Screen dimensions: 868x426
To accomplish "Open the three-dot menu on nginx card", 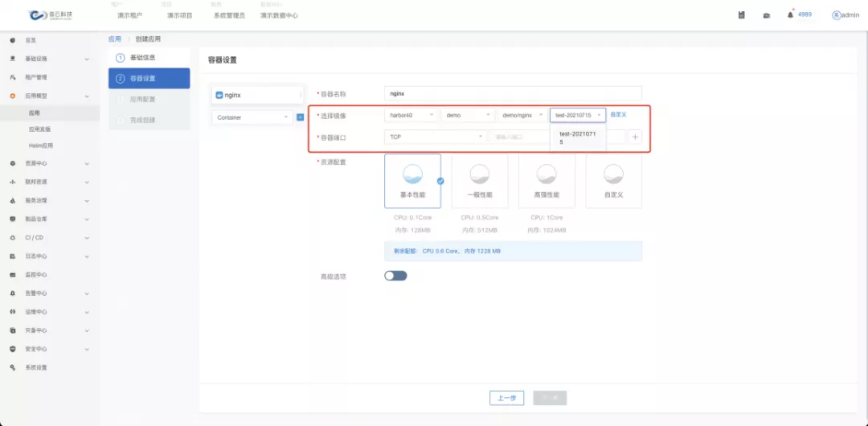I will pos(301,96).
